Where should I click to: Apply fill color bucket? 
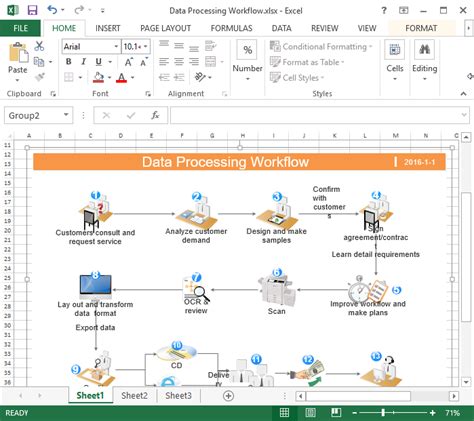(x=98, y=77)
